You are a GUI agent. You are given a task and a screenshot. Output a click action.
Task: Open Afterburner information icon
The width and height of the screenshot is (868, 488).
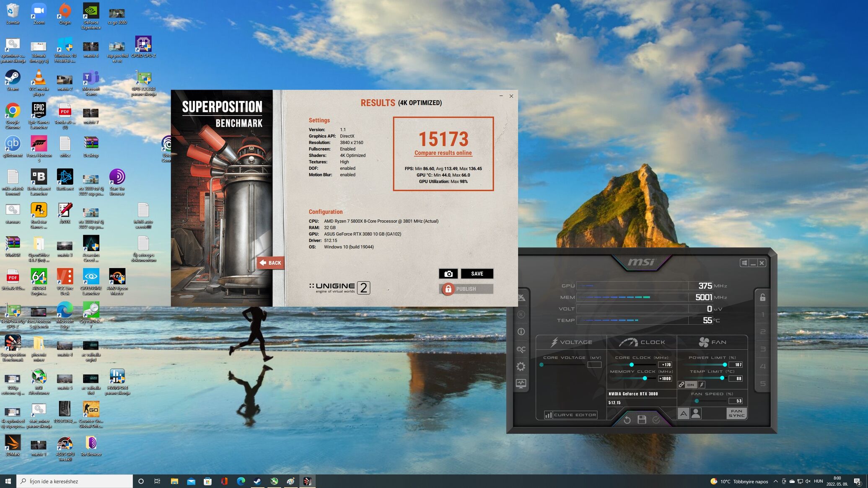tap(521, 332)
